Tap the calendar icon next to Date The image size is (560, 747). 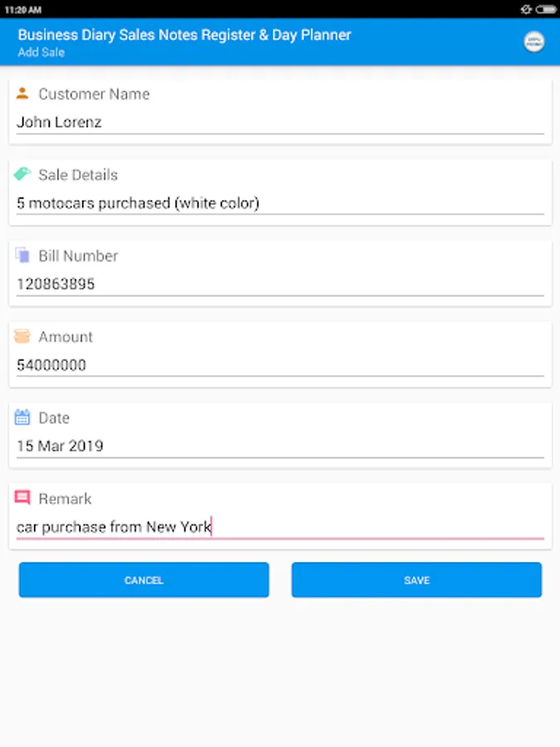point(22,417)
